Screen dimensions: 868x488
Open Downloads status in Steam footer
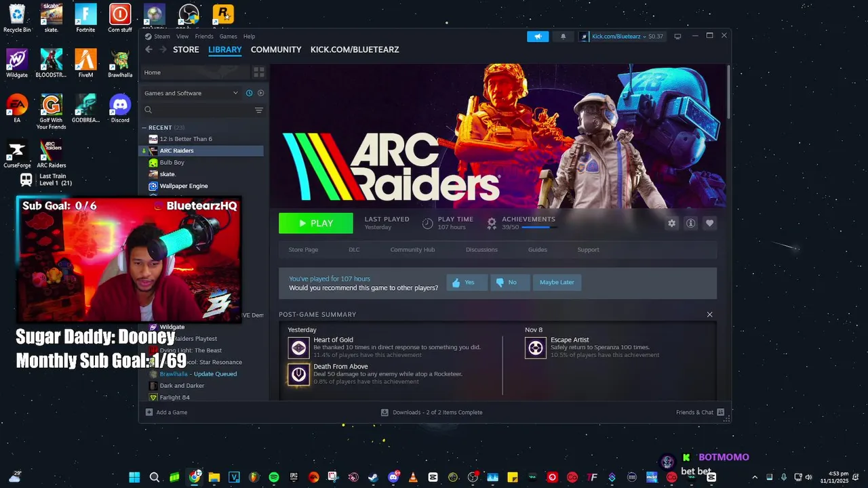(431, 412)
